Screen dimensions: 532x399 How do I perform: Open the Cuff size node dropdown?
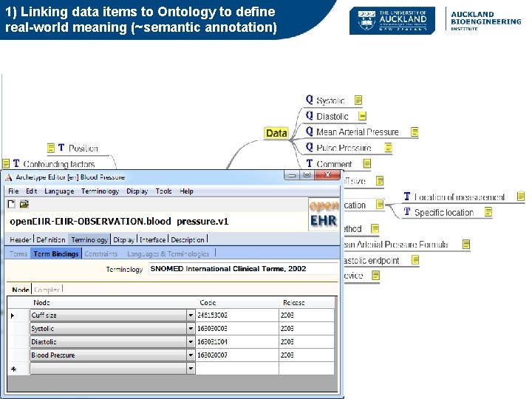[x=191, y=316]
